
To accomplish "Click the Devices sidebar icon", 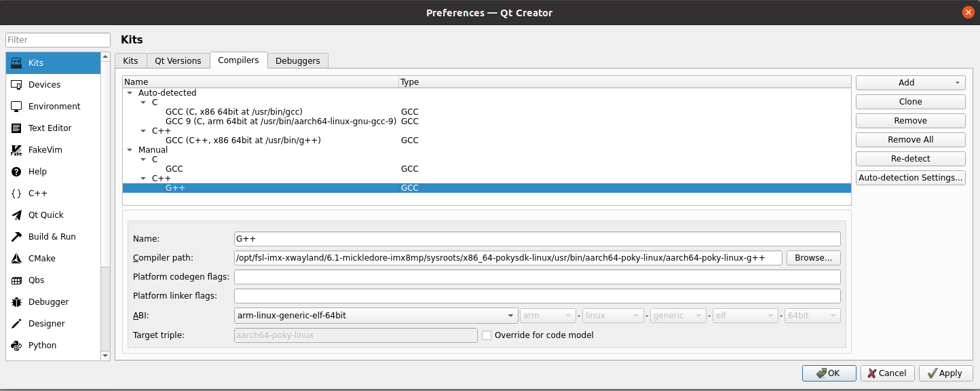I will click(x=16, y=84).
